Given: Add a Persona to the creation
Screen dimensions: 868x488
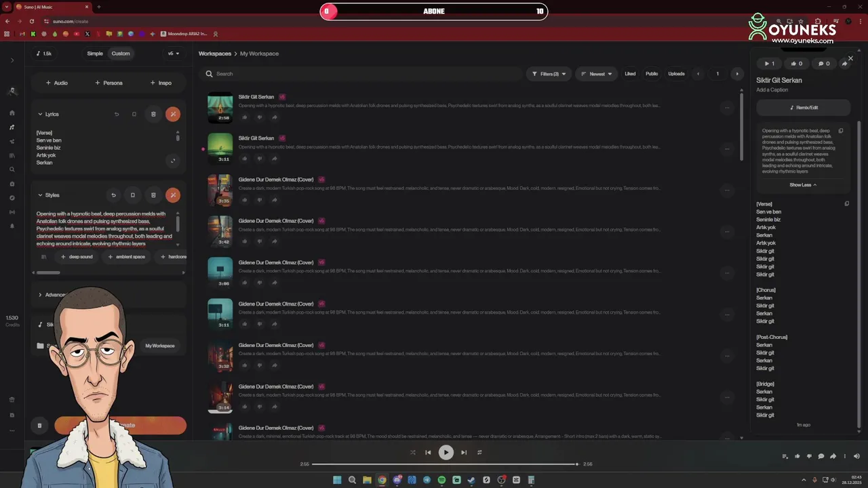Looking at the screenshot, I should [x=108, y=83].
